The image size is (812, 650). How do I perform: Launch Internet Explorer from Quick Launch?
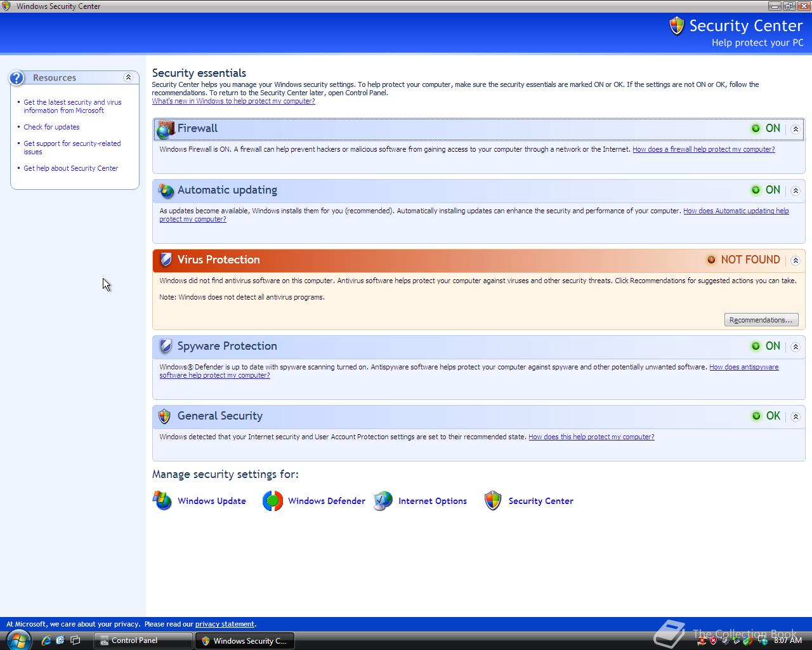46,640
